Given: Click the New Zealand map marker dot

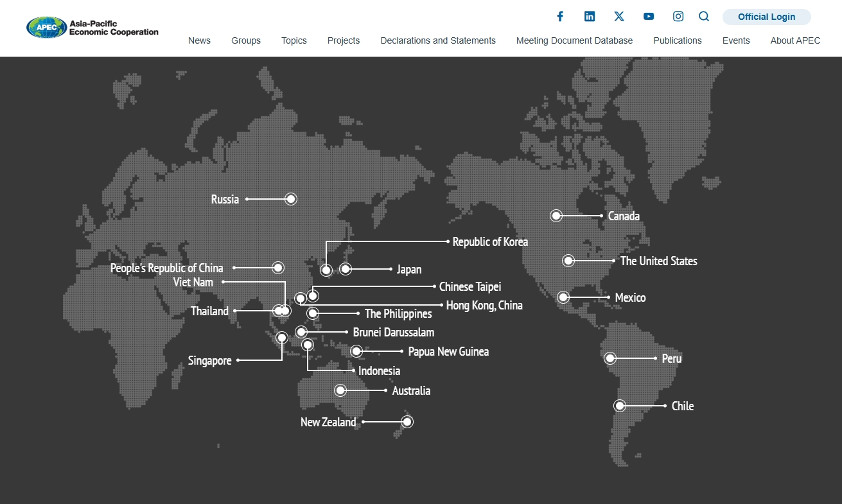Looking at the screenshot, I should (407, 422).
